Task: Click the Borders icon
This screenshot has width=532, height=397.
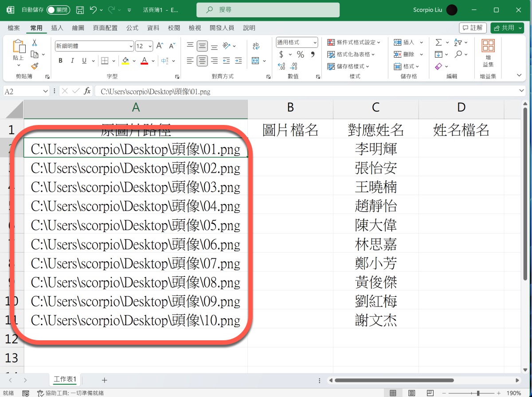Action: tap(105, 61)
